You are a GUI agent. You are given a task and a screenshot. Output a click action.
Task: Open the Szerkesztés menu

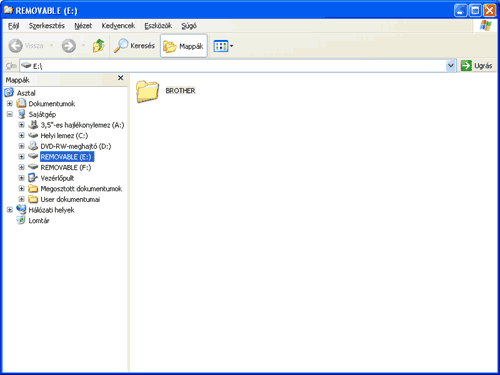tap(47, 26)
